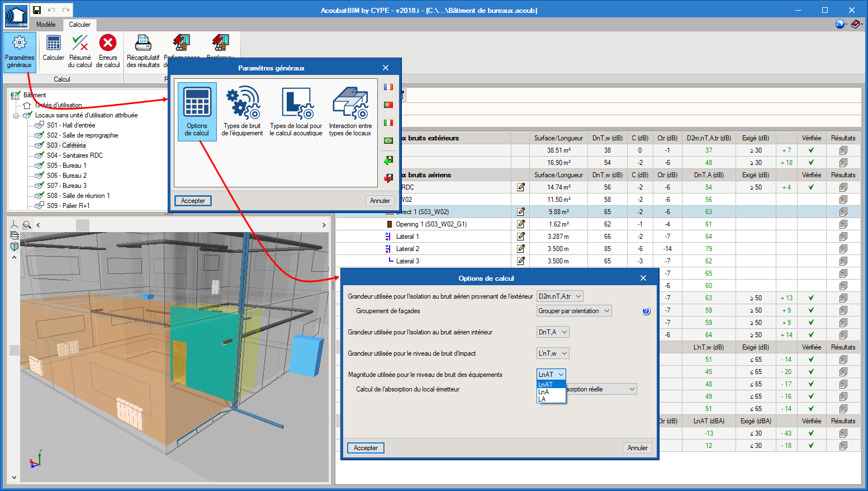The image size is (868, 491).
Task: Choose the French flag preset
Action: point(388,87)
